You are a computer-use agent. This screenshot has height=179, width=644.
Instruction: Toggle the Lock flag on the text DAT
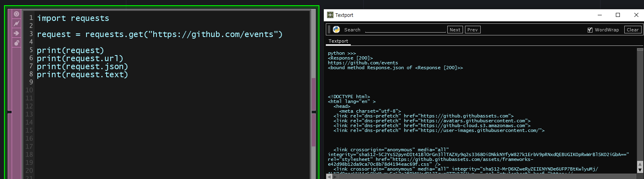click(16, 43)
